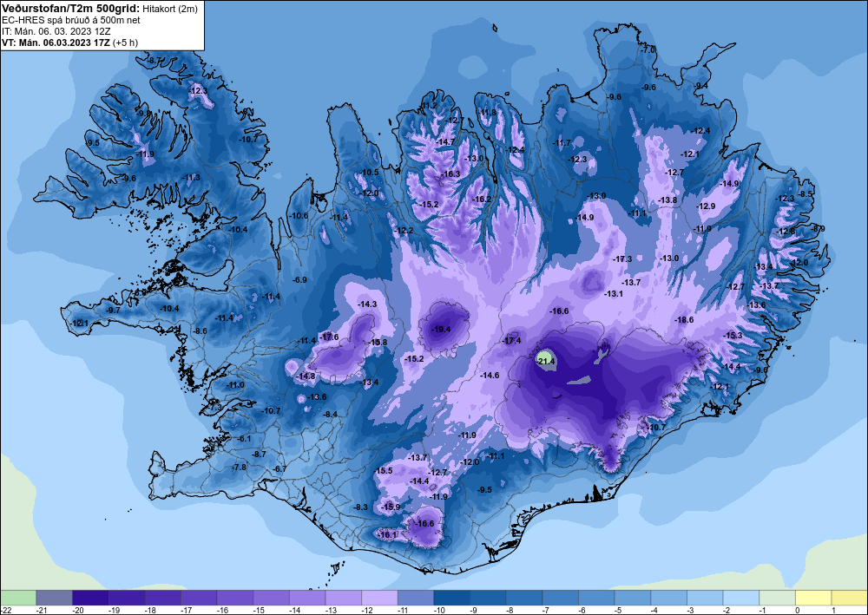Click the -10.6 temperature label
Viewport: 868px width, 615px height.
(299, 216)
